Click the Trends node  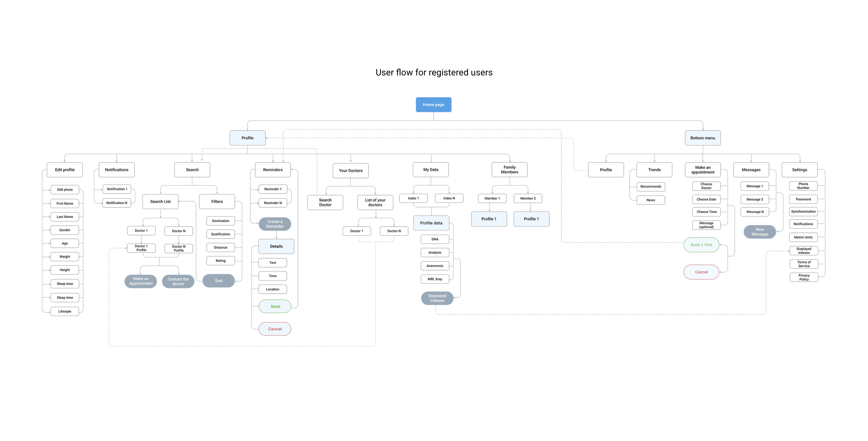(654, 170)
